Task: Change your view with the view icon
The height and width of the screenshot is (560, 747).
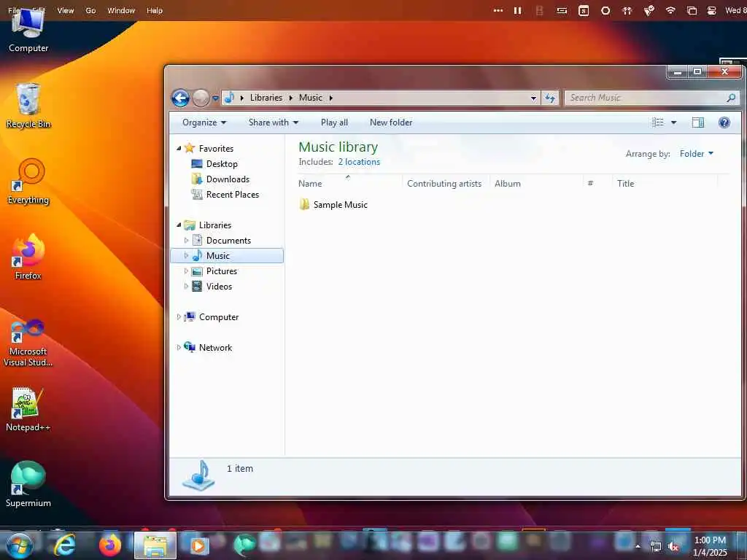Action: point(658,122)
